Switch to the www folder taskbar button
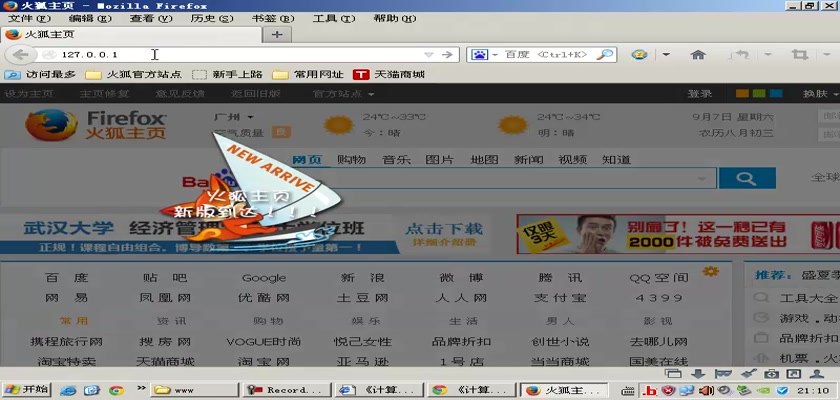Viewport: 840px width, 400px height. pyautogui.click(x=194, y=390)
